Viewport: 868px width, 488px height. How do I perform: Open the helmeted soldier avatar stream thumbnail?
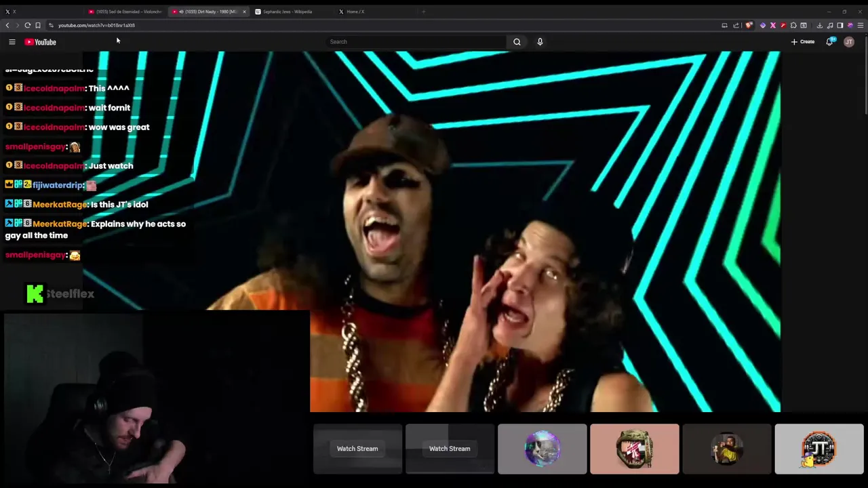tap(634, 449)
